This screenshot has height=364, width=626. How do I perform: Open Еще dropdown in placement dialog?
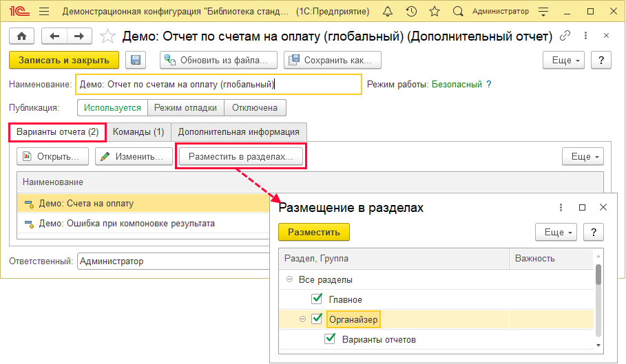[556, 232]
